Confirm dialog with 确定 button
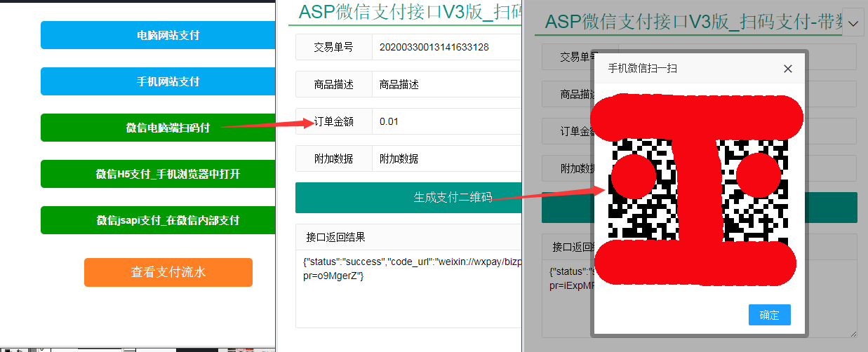Image resolution: width=868 pixels, height=352 pixels. (x=770, y=315)
